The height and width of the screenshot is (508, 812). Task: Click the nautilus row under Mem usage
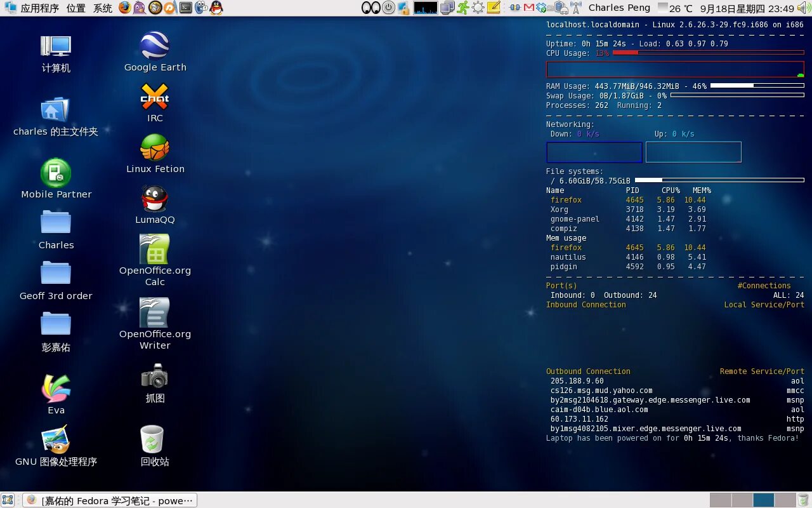[628, 257]
